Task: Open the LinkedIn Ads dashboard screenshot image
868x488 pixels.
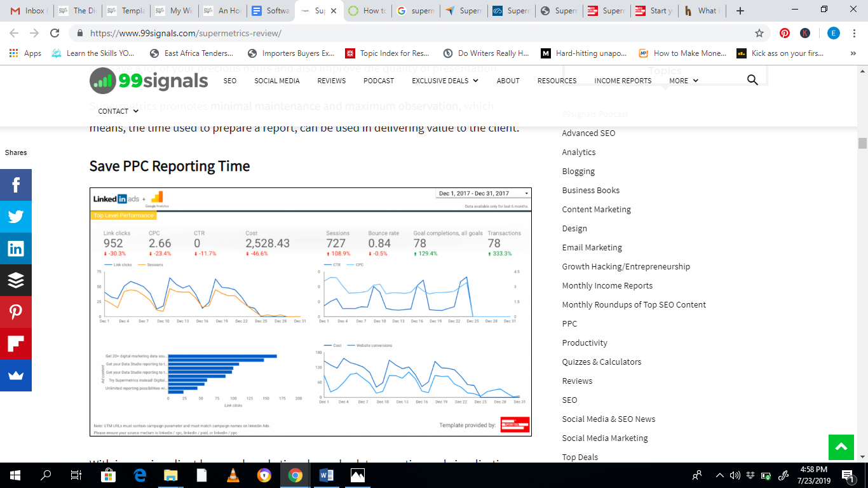Action: (311, 312)
